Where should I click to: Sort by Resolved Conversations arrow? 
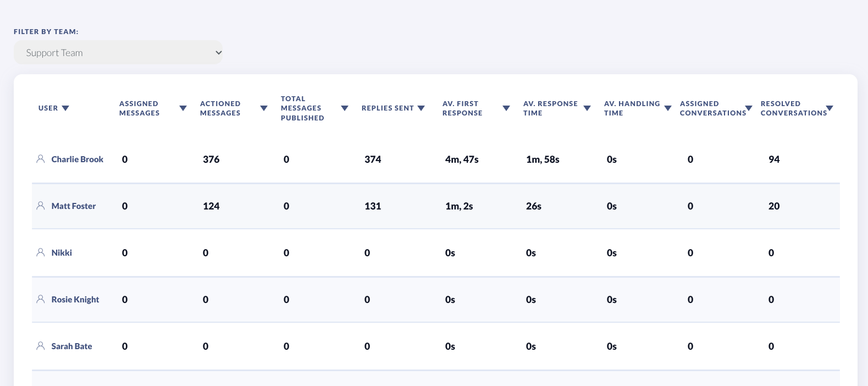click(830, 108)
